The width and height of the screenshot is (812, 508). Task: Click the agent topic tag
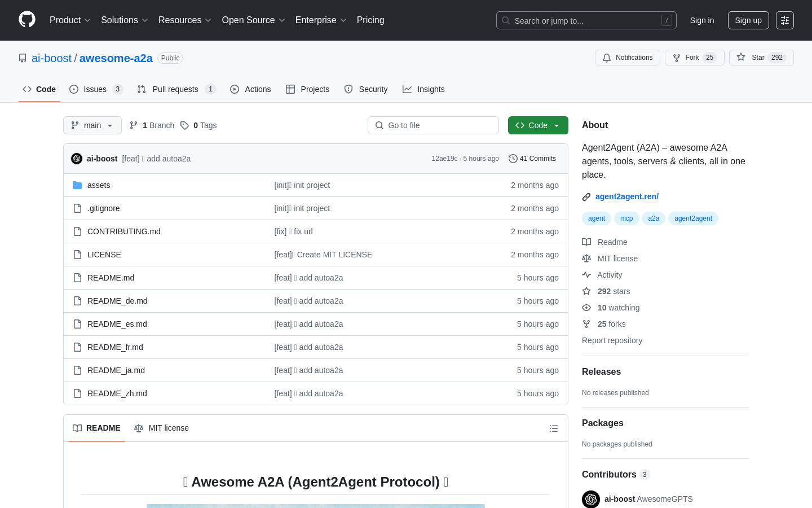[x=597, y=218]
